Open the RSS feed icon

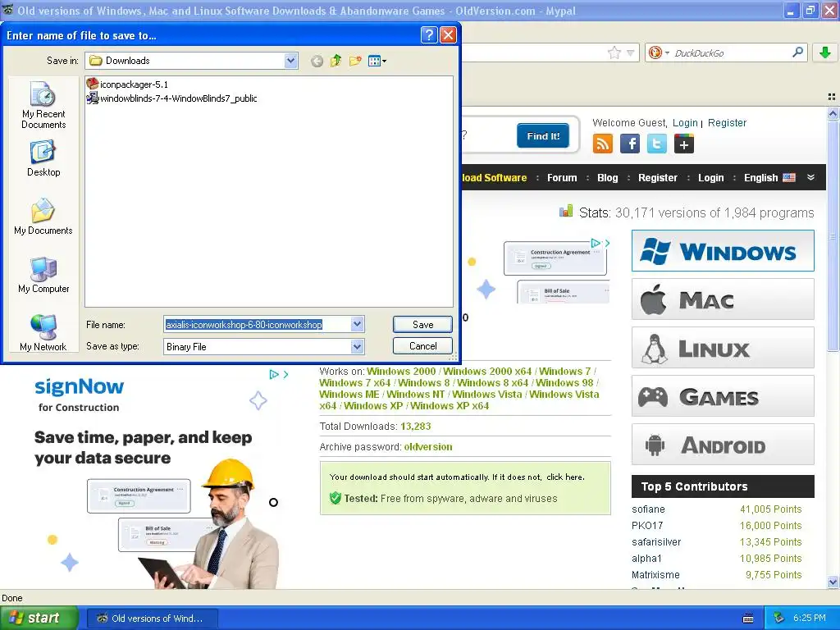pyautogui.click(x=603, y=144)
